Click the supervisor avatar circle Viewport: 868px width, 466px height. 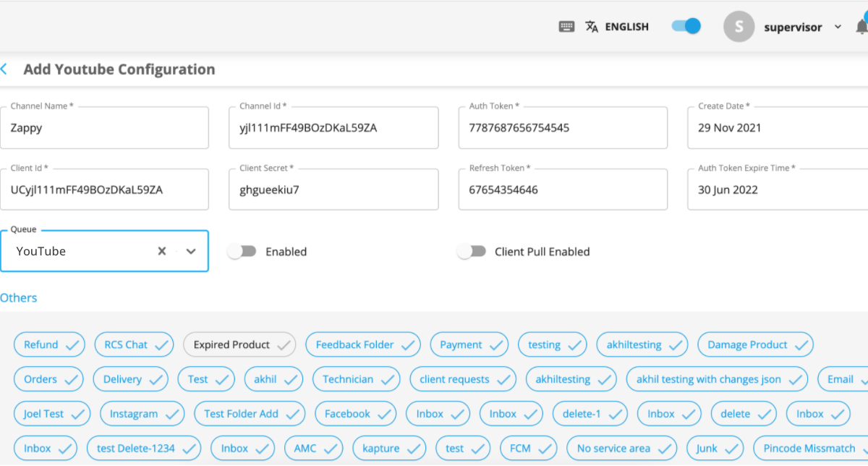click(x=739, y=27)
